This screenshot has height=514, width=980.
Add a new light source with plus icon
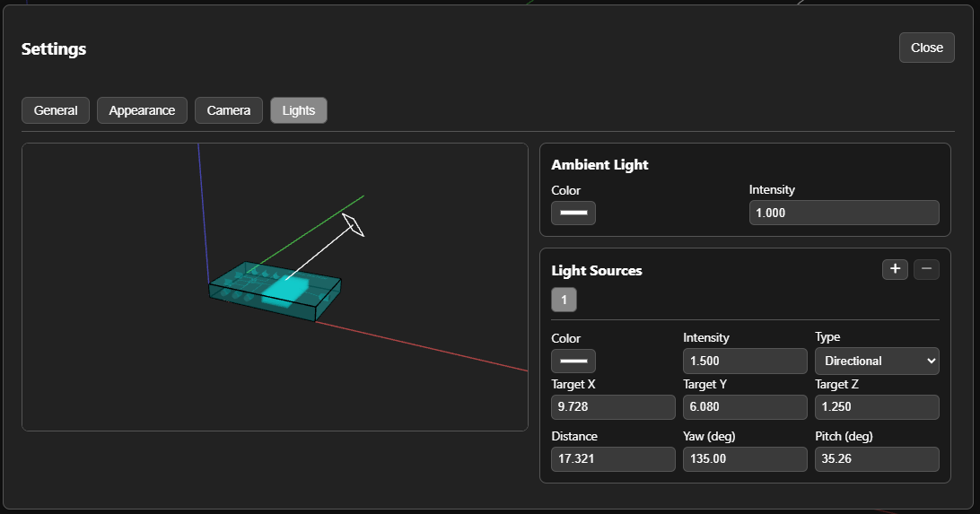(895, 269)
